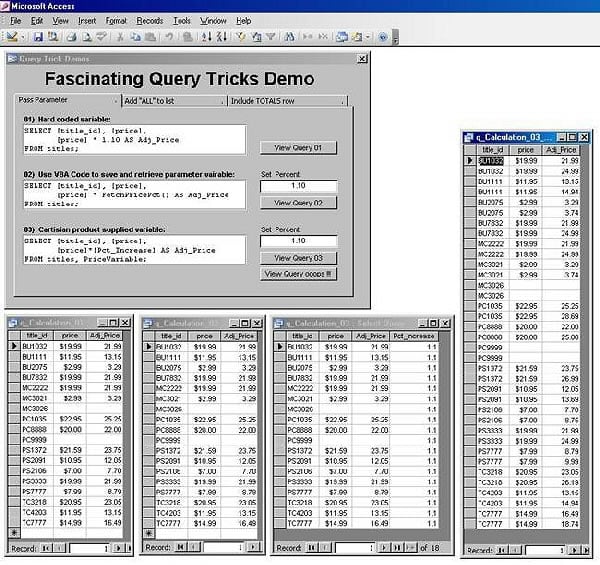Click new record button in the 'of 18' window
Screen dimensions: 600x565
[410, 548]
